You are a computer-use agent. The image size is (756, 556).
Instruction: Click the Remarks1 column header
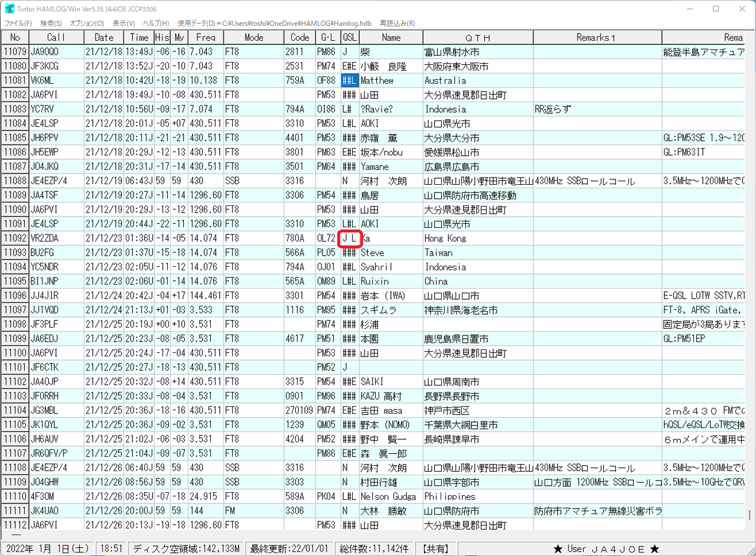click(x=597, y=37)
